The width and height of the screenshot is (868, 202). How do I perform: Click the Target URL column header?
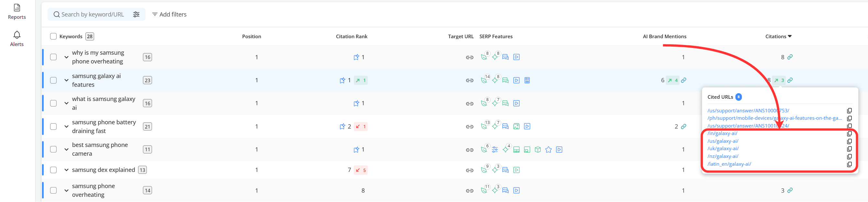pyautogui.click(x=461, y=37)
